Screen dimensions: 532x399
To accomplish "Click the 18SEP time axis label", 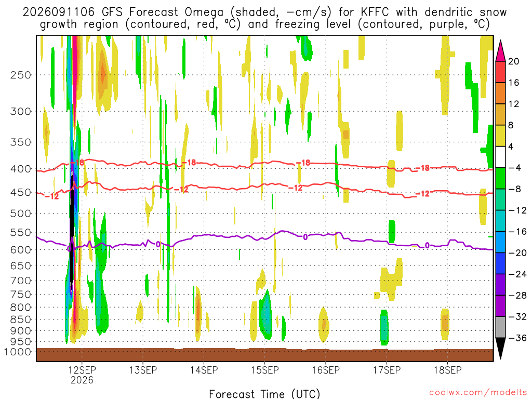I will 447,370.
